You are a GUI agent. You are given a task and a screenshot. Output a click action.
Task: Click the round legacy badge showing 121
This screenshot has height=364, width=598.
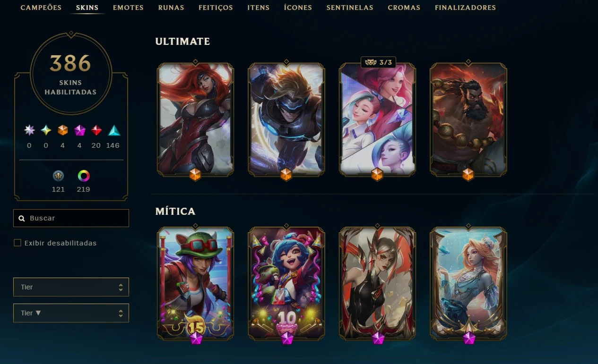(x=58, y=176)
